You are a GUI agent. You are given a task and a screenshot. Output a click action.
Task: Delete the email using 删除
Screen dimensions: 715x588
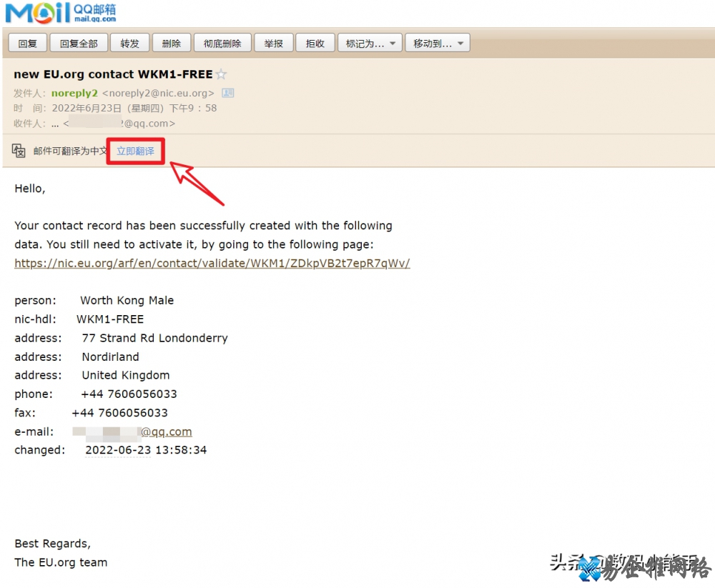[171, 44]
